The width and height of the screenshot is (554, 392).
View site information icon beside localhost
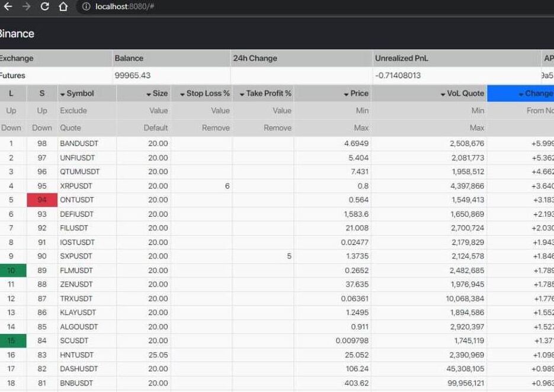coord(86,7)
